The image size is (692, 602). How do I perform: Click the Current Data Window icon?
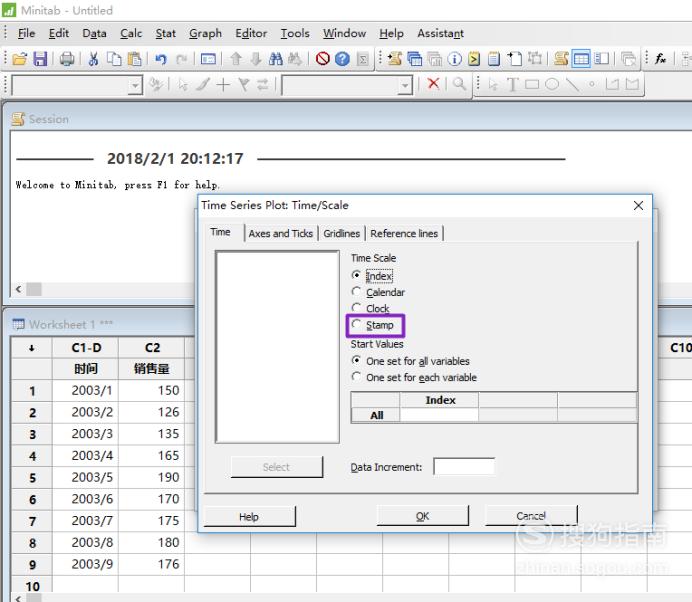[581, 59]
